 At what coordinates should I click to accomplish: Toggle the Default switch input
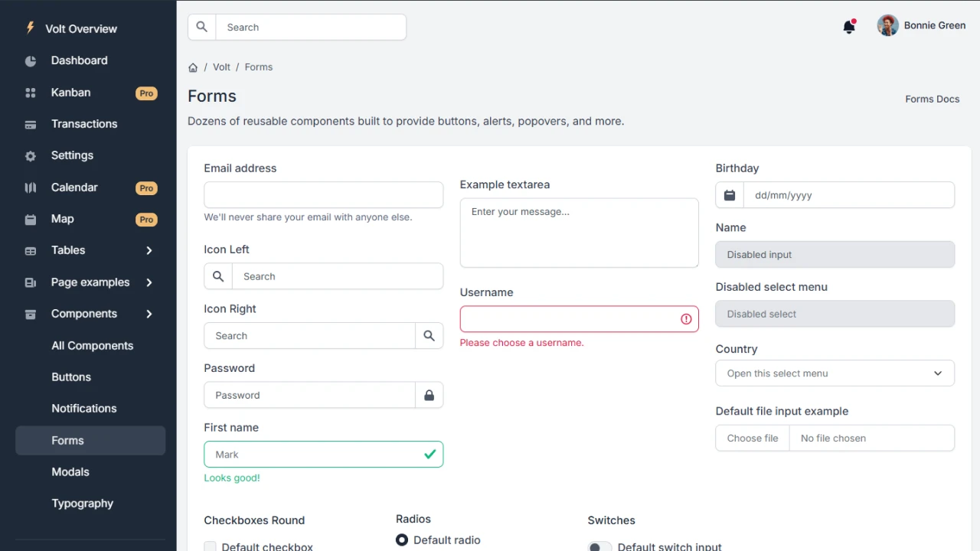pyautogui.click(x=600, y=546)
